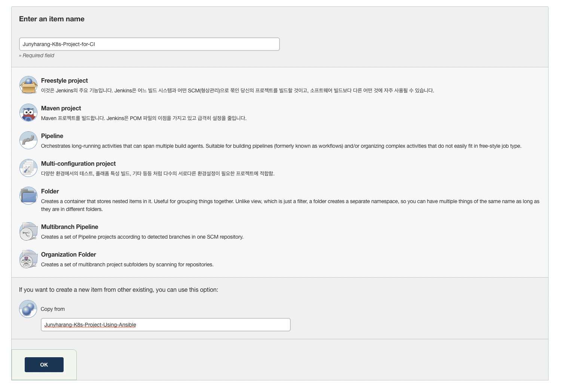The image size is (565, 392).
Task: Click the Multibranch Pipeline description text
Action: coord(142,237)
